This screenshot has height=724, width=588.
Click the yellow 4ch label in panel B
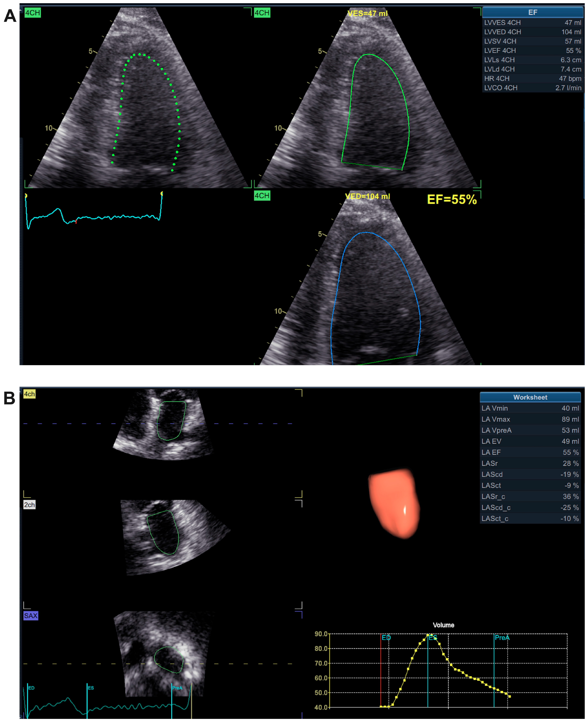pyautogui.click(x=29, y=394)
